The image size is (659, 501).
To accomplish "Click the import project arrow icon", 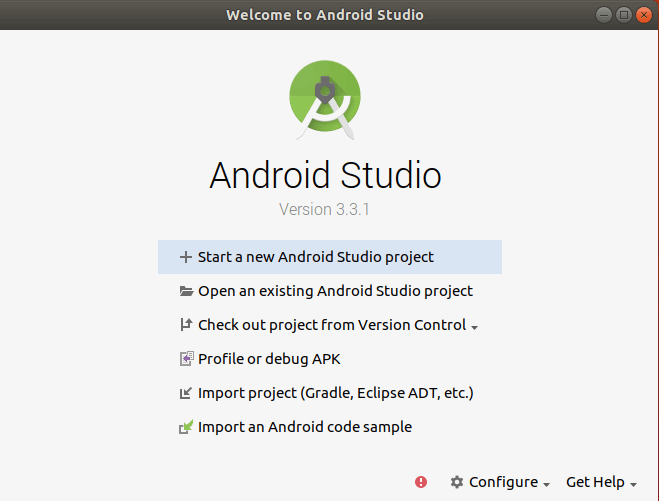I will click(186, 393).
